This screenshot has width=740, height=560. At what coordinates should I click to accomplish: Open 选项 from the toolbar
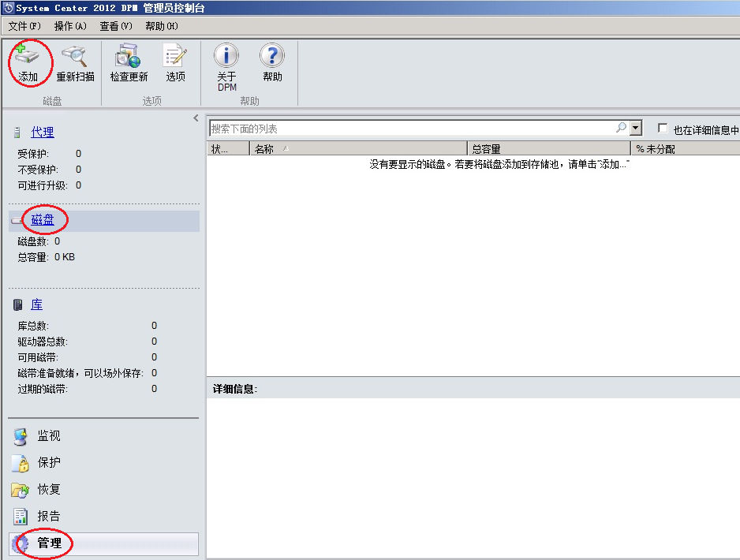click(x=175, y=63)
